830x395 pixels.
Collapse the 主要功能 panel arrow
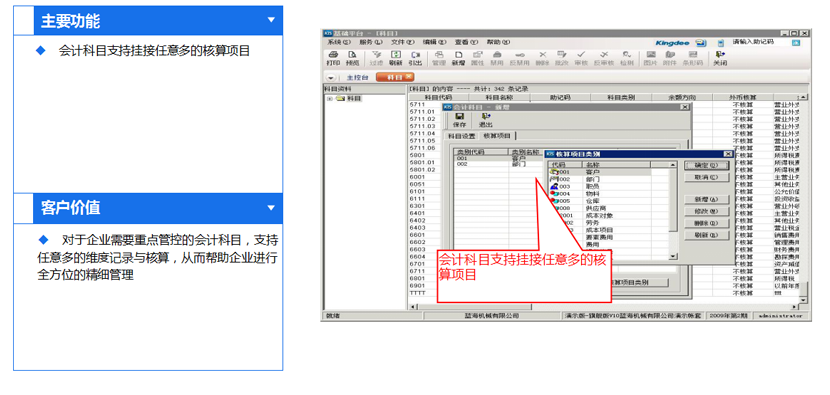(x=271, y=20)
